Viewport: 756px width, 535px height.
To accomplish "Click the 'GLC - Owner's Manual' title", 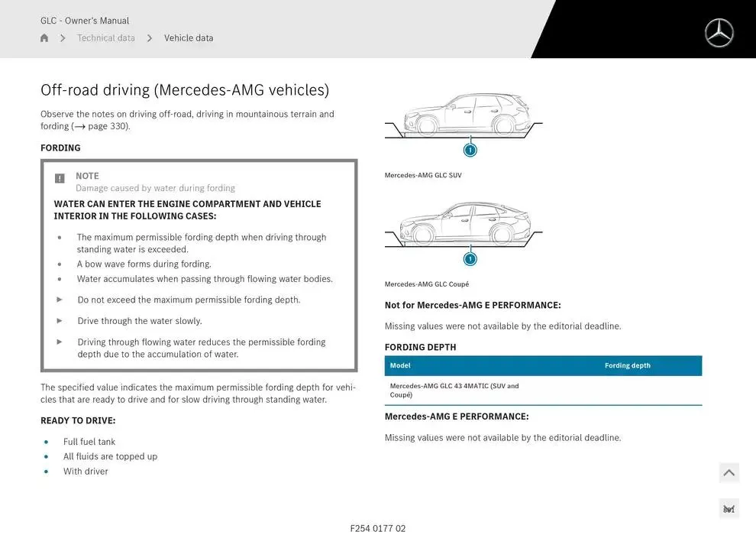I will (84, 21).
